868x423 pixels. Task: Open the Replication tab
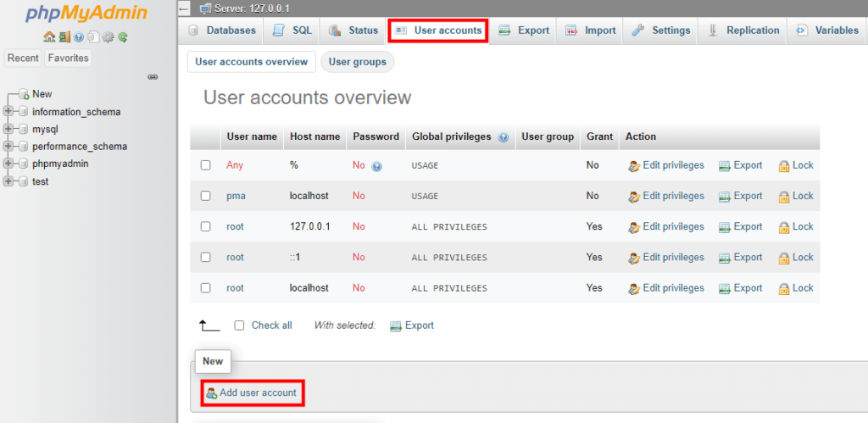pos(743,31)
